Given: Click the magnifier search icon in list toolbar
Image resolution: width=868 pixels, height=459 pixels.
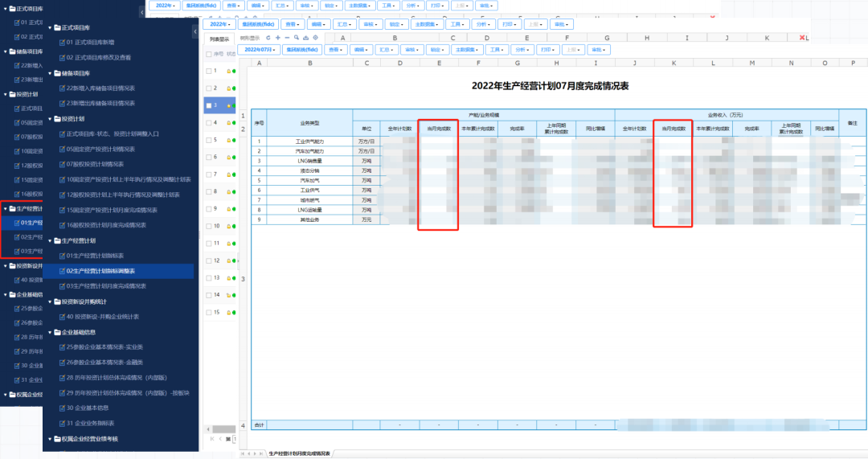Looking at the screenshot, I should click(296, 39).
